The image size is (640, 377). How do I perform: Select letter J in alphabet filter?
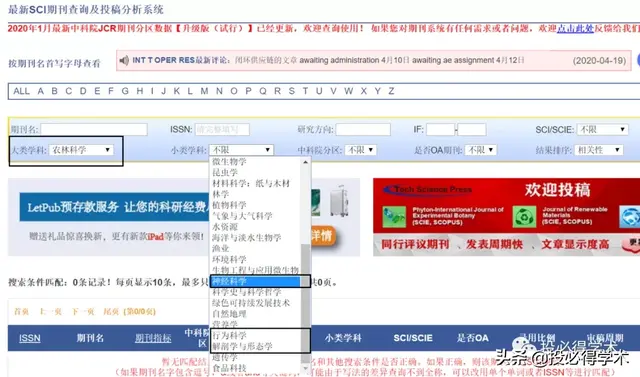[163, 91]
